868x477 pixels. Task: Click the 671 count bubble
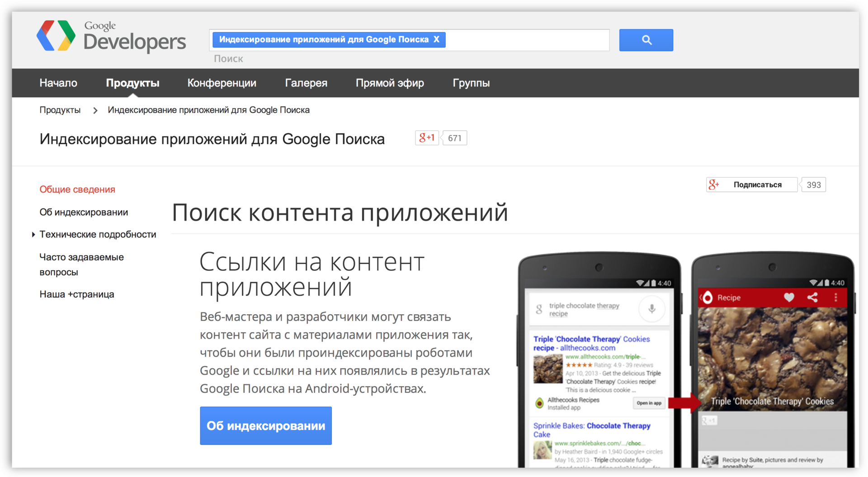tap(454, 138)
